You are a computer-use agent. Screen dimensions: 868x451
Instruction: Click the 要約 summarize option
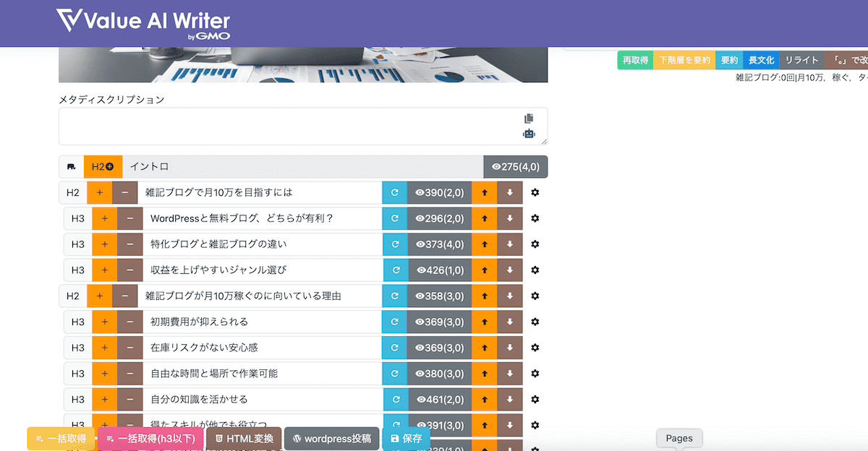(x=729, y=60)
